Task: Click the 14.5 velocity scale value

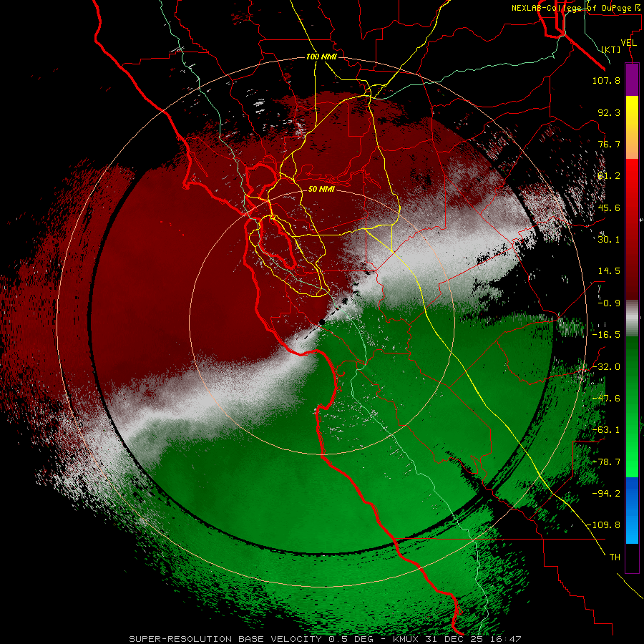Action: click(x=609, y=271)
